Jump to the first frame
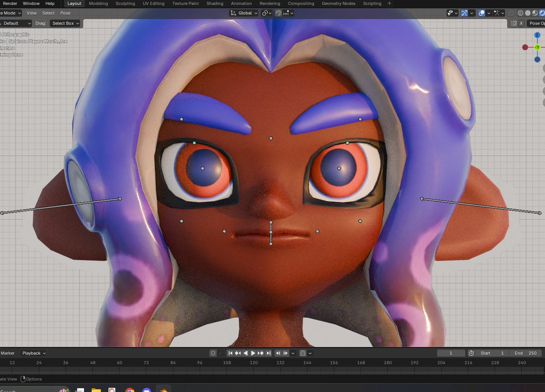545x392 pixels. 230,353
